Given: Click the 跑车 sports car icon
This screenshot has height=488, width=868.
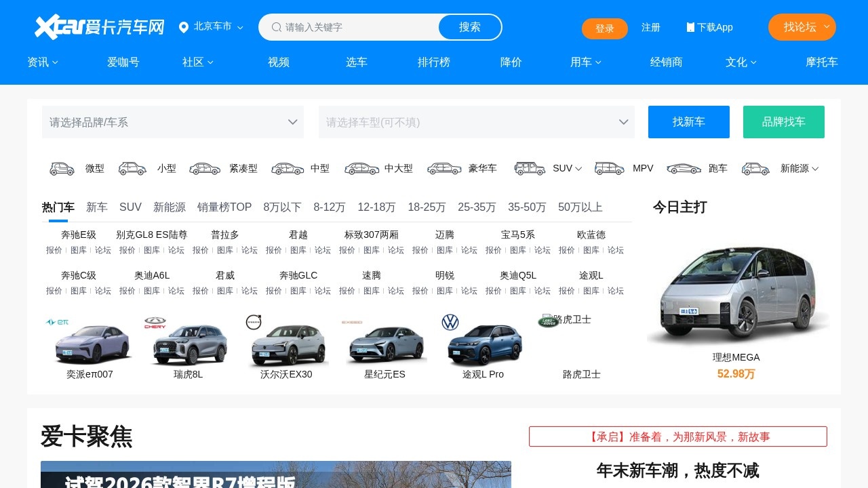Looking at the screenshot, I should click(684, 168).
